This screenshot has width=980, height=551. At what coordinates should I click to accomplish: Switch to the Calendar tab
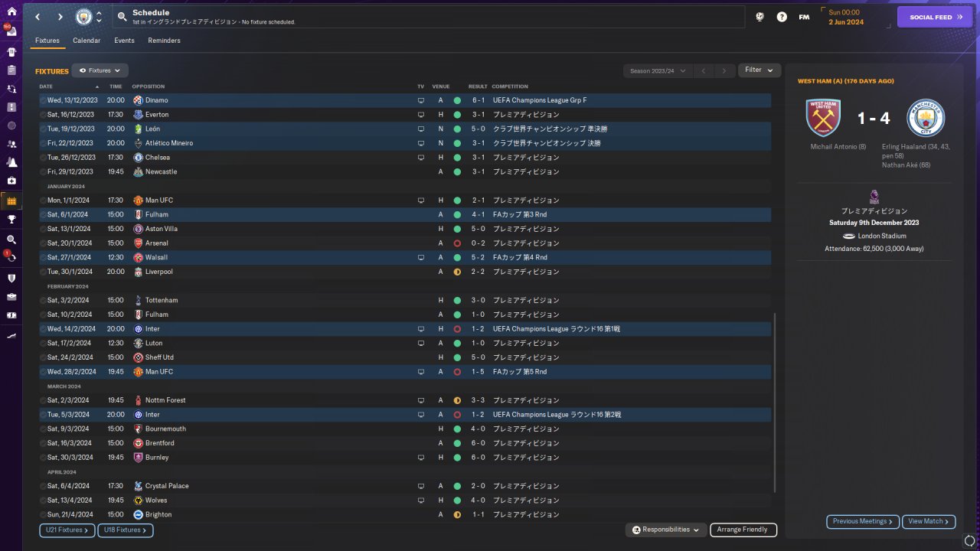coord(87,41)
